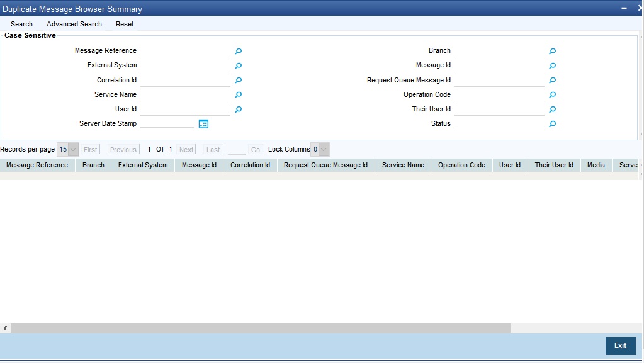This screenshot has width=644, height=363.
Task: Click Branch column header
Action: (x=93, y=165)
